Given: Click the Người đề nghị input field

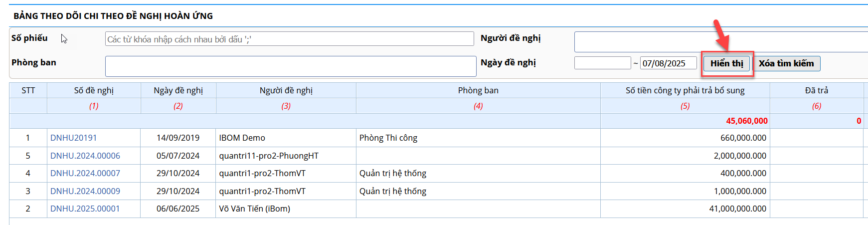Looking at the screenshot, I should (x=721, y=42).
